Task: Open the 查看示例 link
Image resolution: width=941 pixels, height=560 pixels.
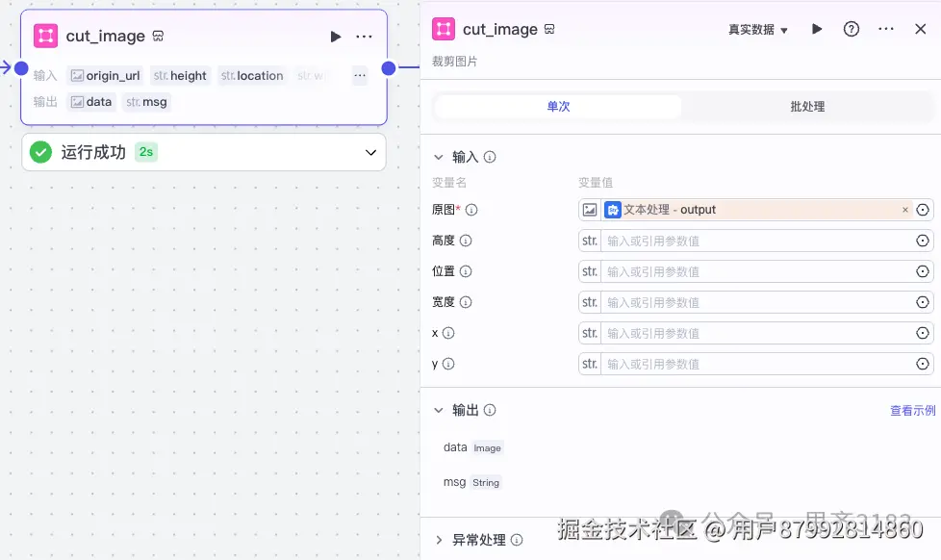Action: (x=912, y=410)
